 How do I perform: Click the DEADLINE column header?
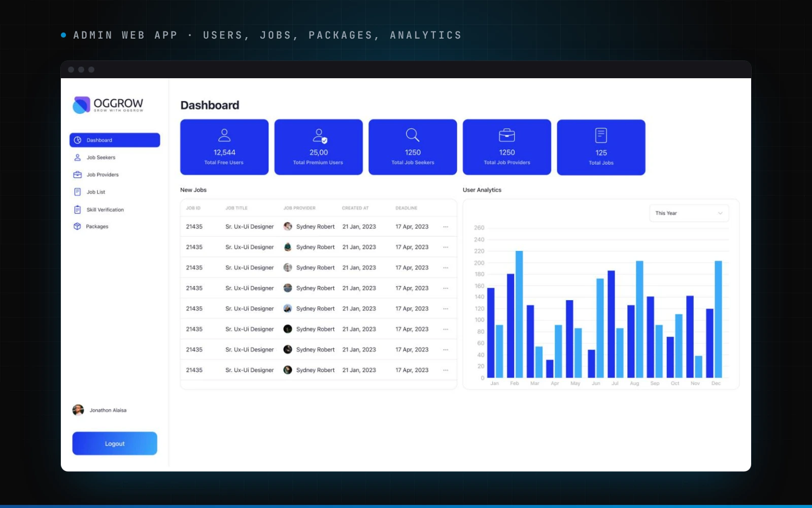[x=407, y=208]
